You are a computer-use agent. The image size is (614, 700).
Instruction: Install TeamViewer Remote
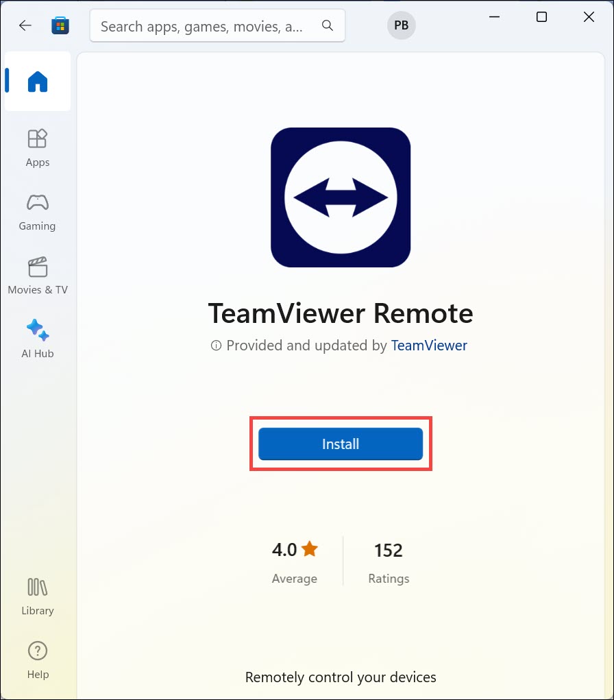coord(341,444)
